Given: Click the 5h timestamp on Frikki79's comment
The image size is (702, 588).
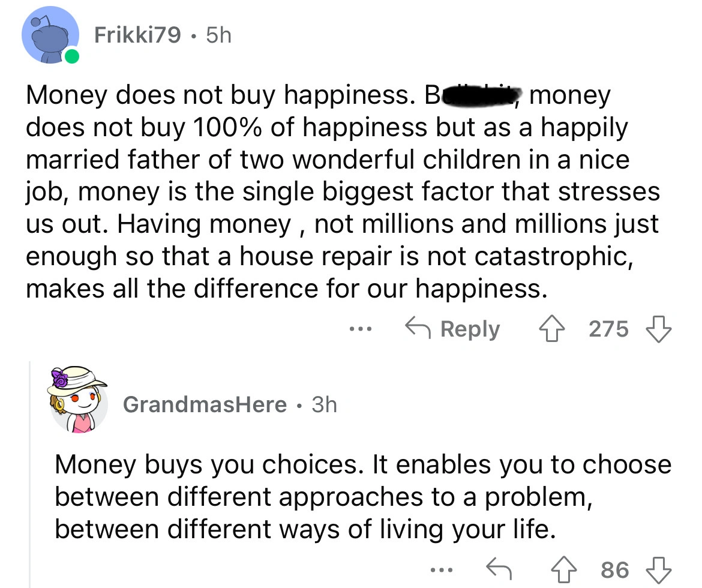Looking at the screenshot, I should 218,37.
